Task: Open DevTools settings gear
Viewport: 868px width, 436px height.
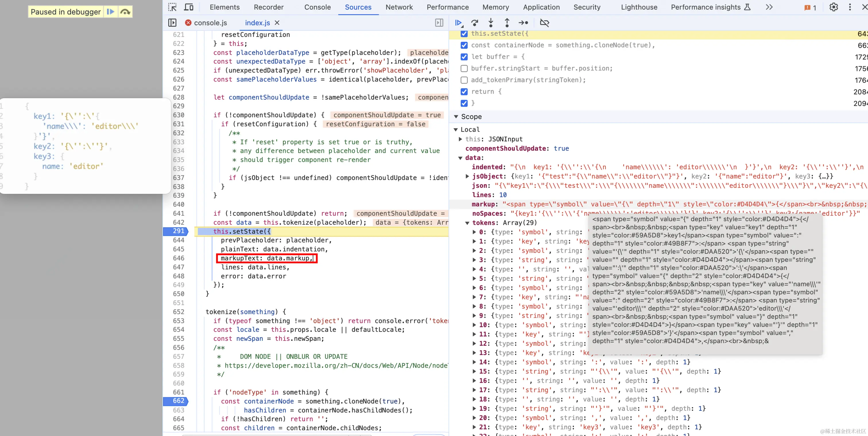Action: pos(833,7)
